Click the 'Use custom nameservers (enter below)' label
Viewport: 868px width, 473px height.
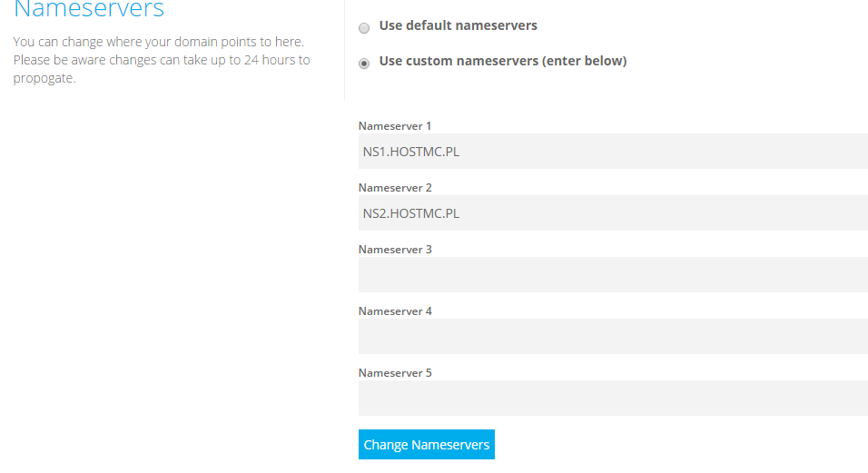(x=502, y=61)
